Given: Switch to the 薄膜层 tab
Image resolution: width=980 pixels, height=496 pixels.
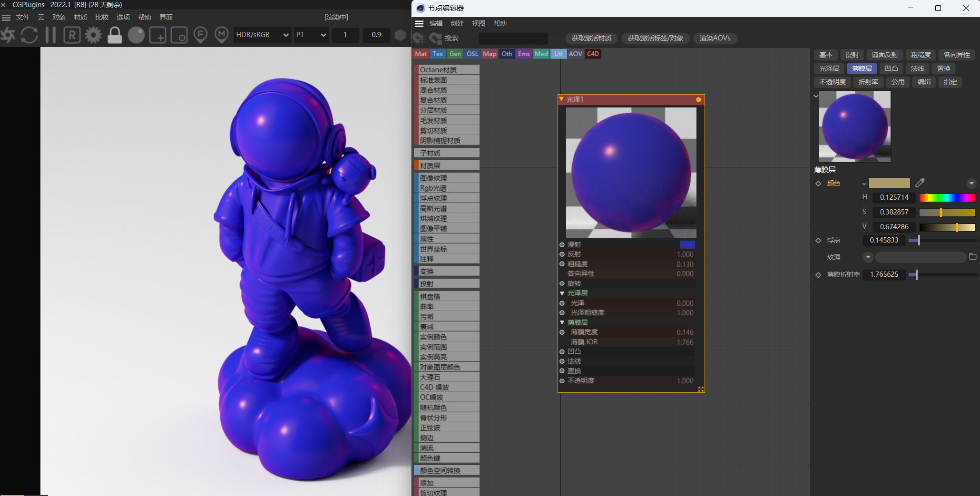Looking at the screenshot, I should [862, 68].
